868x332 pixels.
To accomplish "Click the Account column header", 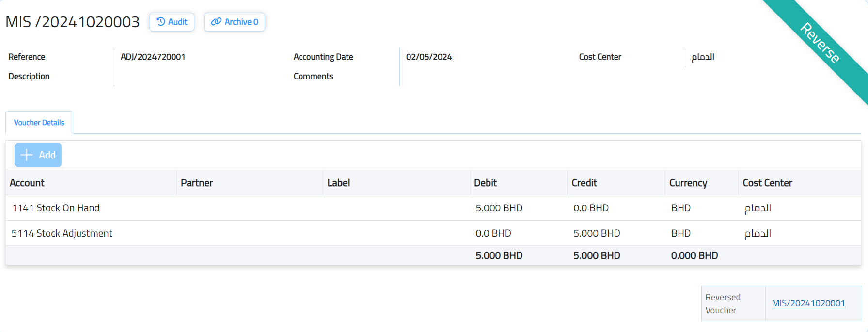I will (27, 183).
